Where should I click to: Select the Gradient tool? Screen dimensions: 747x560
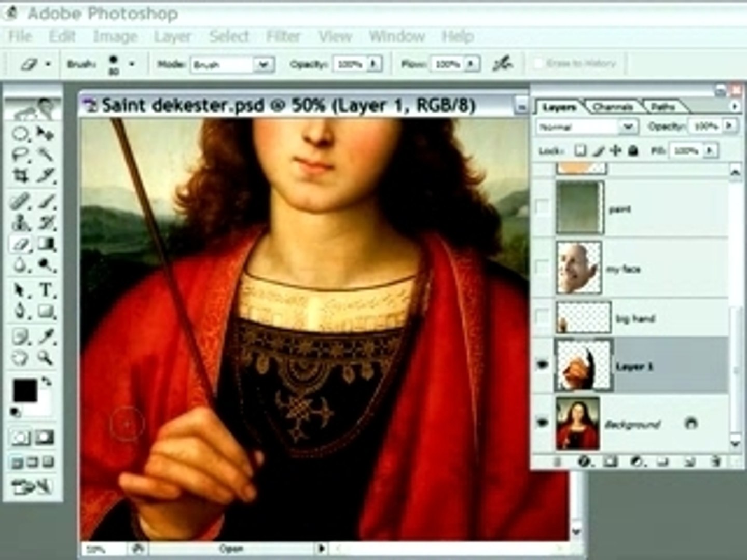click(46, 244)
